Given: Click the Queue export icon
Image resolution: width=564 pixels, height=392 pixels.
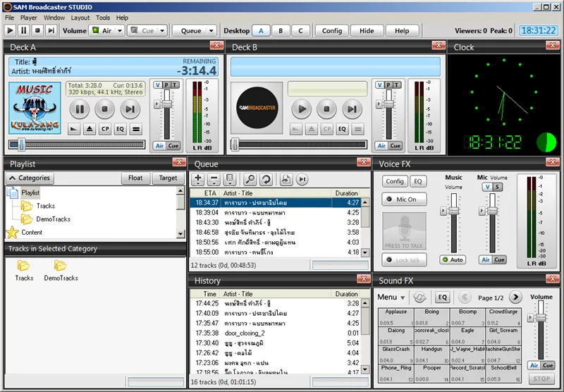Looking at the screenshot, I should [286, 179].
